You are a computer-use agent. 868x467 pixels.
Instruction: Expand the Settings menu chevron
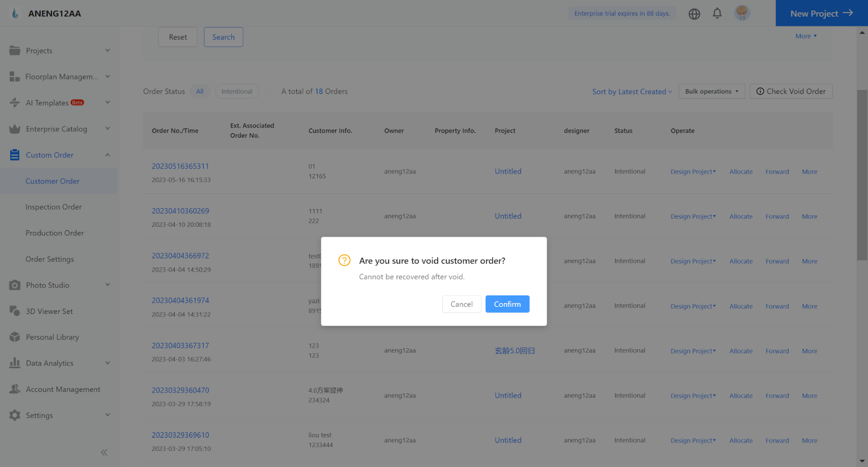pyautogui.click(x=107, y=415)
